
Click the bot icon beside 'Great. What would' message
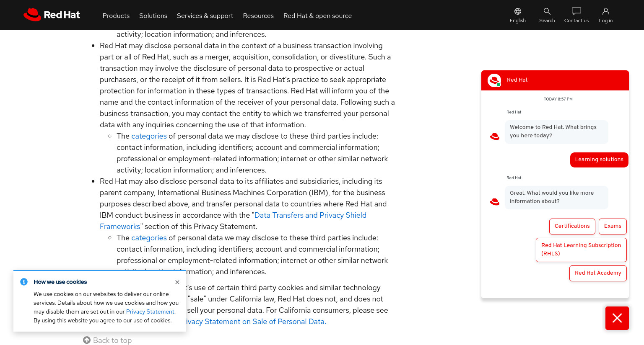pos(495,202)
